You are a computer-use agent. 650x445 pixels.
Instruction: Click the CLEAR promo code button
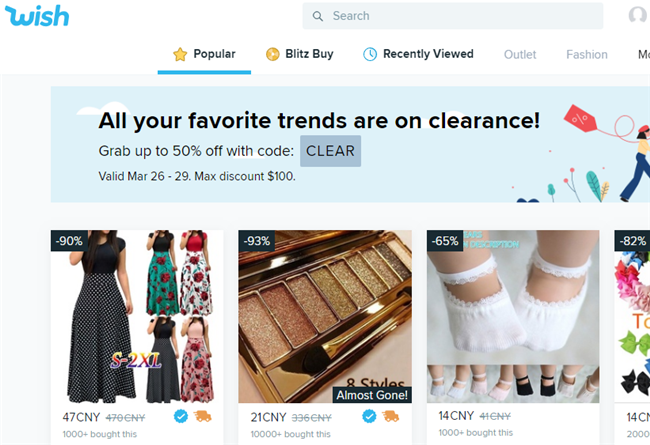click(x=330, y=151)
